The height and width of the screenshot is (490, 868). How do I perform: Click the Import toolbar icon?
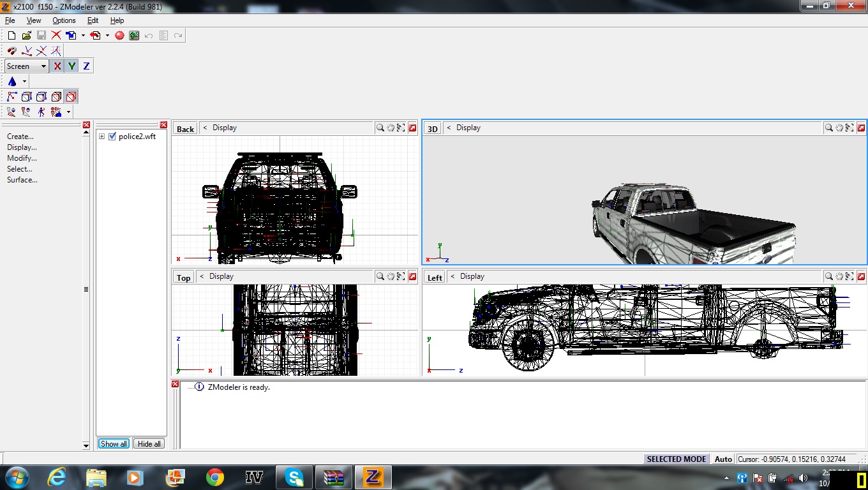pos(71,36)
